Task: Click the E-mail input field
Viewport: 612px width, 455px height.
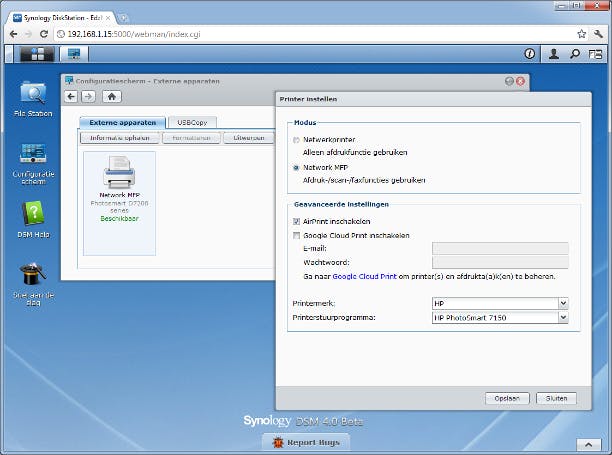Action: tap(500, 248)
